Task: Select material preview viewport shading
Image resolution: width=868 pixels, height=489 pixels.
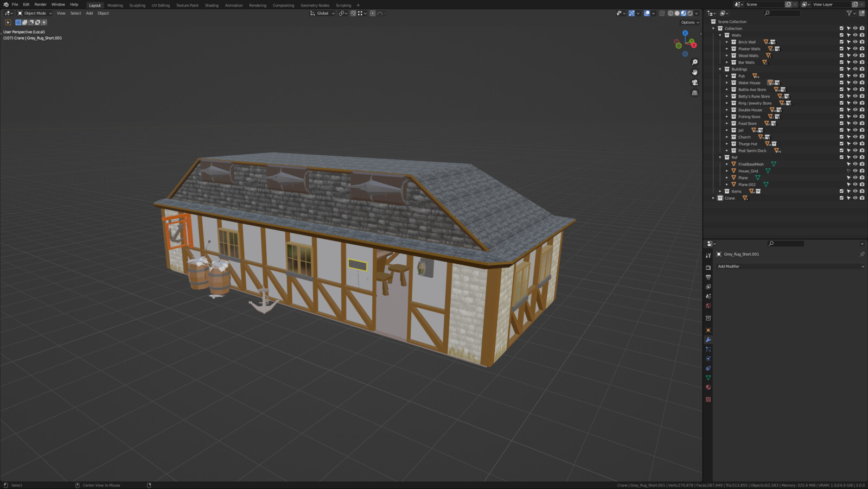Action: (x=684, y=13)
